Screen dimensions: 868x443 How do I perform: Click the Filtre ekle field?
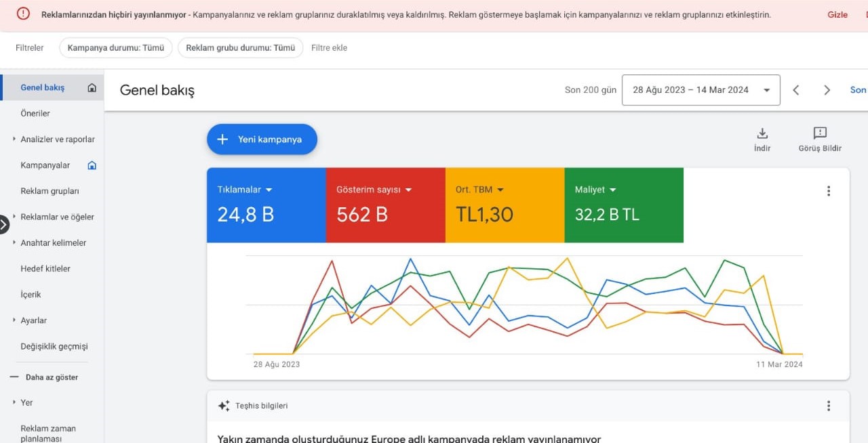(x=330, y=48)
